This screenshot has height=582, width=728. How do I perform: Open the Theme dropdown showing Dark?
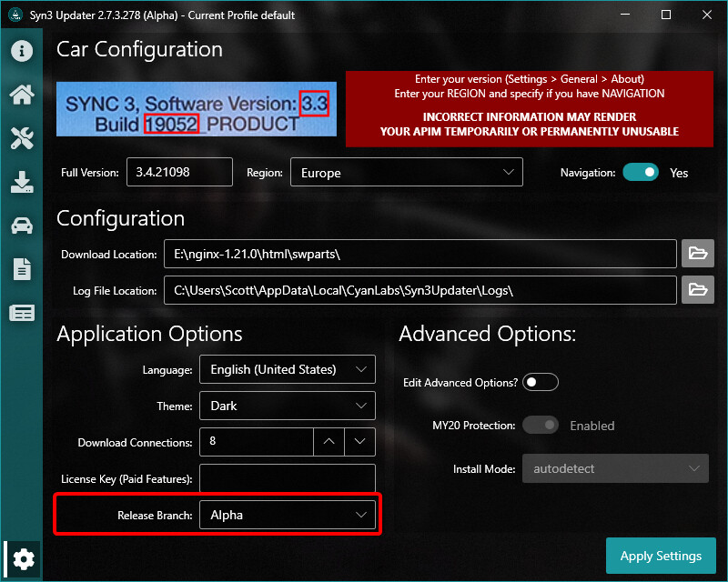point(288,406)
